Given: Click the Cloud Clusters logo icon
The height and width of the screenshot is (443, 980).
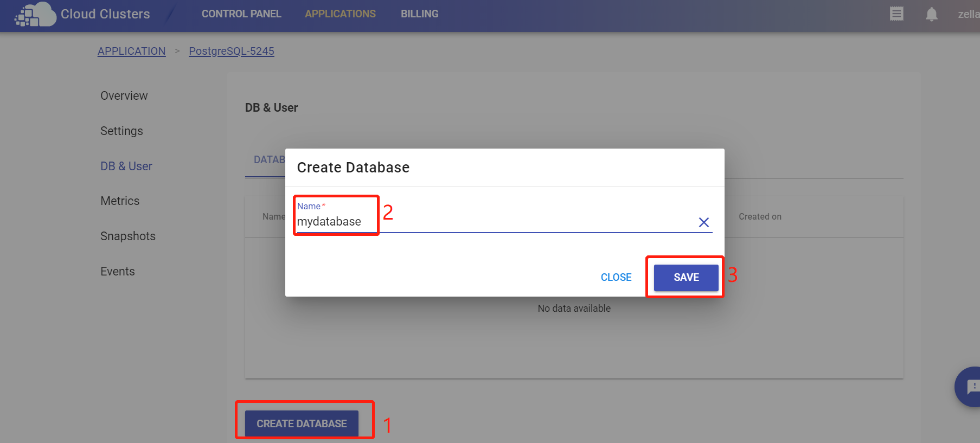Looking at the screenshot, I should [x=35, y=14].
